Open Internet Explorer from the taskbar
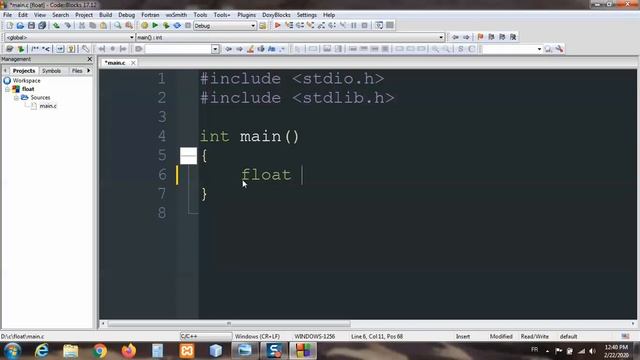Image resolution: width=640 pixels, height=360 pixels. pos(42,351)
